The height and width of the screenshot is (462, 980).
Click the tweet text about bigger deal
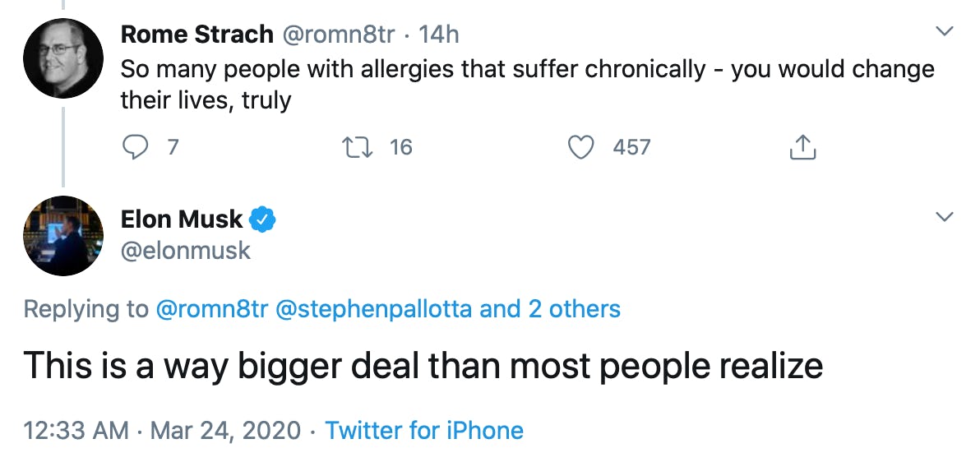click(423, 365)
